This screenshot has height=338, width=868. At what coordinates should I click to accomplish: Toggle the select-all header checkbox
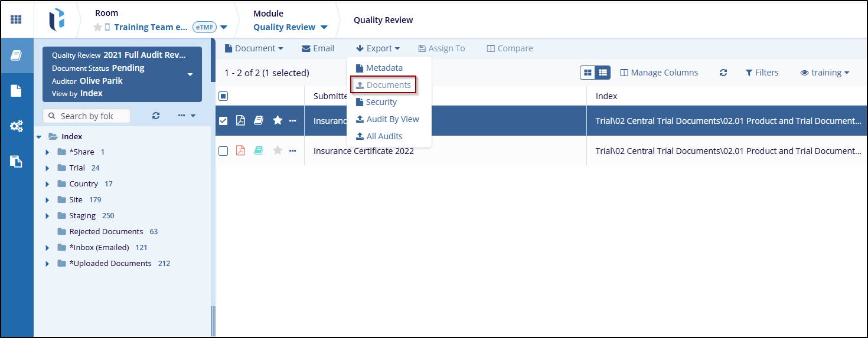[223, 96]
